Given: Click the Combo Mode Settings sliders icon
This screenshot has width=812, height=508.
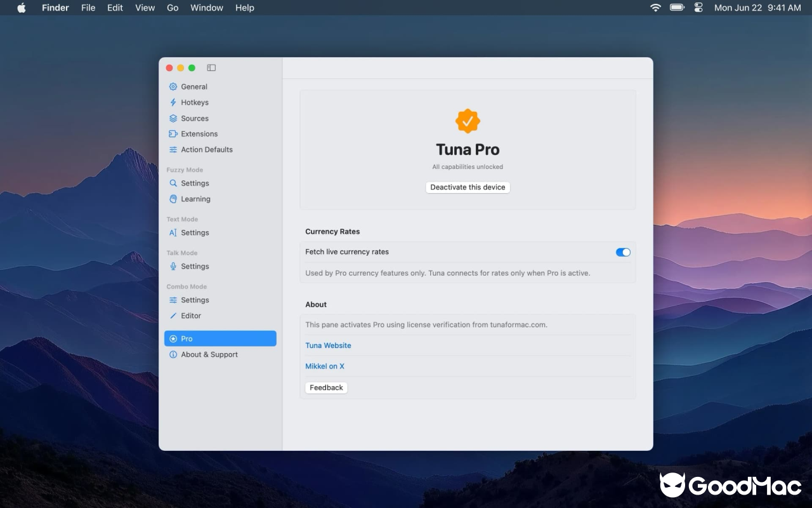Looking at the screenshot, I should point(173,300).
